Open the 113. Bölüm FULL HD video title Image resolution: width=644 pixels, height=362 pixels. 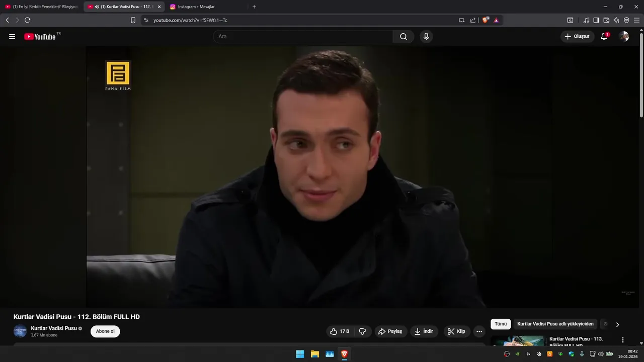(576, 342)
